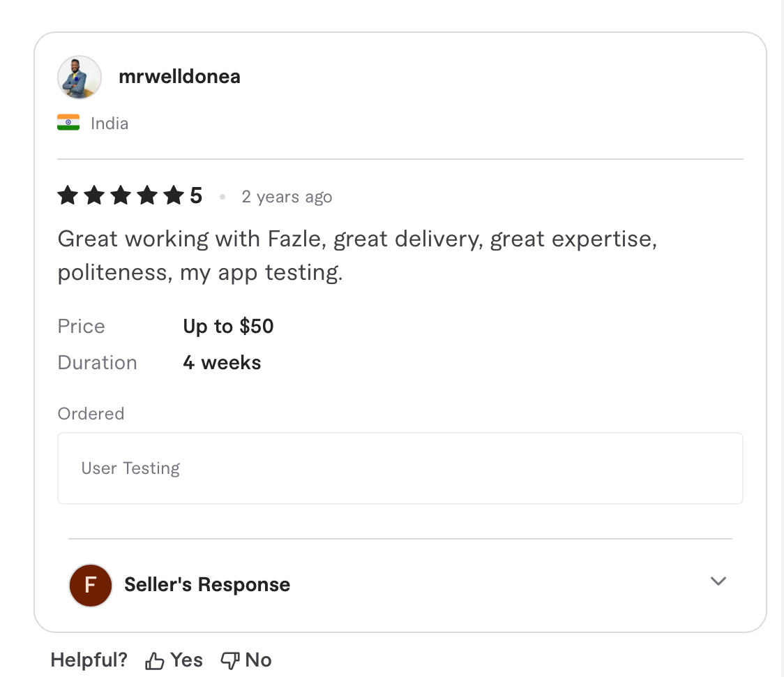Click the middle rating star
Image resolution: width=784 pixels, height=677 pixels.
(x=119, y=196)
